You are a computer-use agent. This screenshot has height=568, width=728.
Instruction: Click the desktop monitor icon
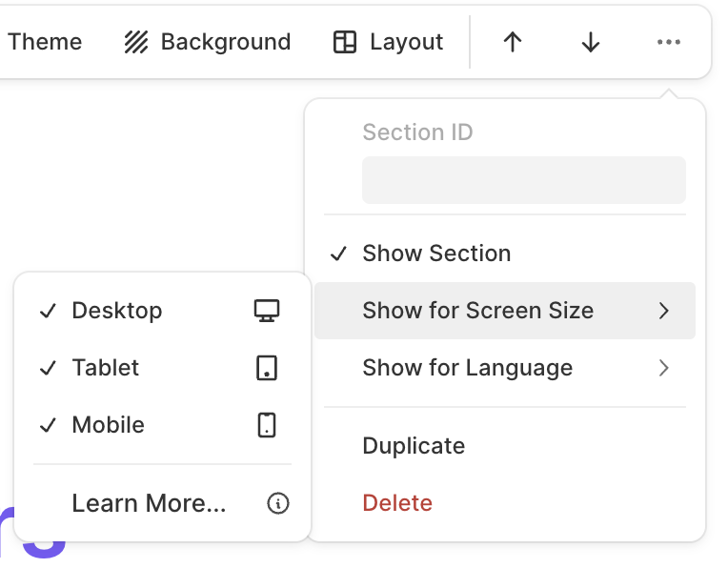pyautogui.click(x=267, y=311)
